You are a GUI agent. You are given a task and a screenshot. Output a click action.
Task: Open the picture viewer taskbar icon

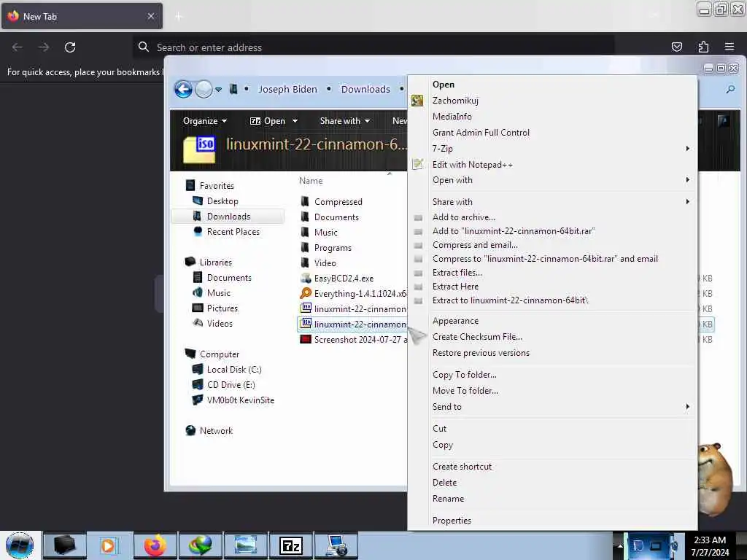[245, 545]
